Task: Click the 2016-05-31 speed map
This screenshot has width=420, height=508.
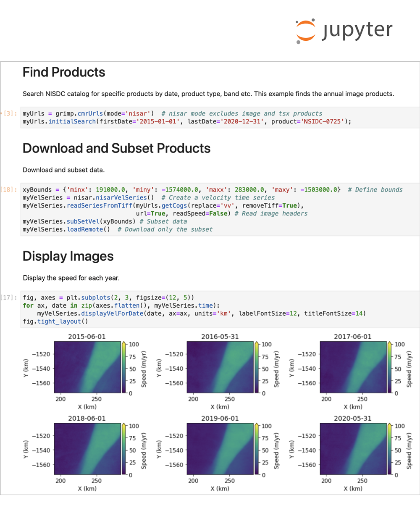Action: [x=220, y=367]
